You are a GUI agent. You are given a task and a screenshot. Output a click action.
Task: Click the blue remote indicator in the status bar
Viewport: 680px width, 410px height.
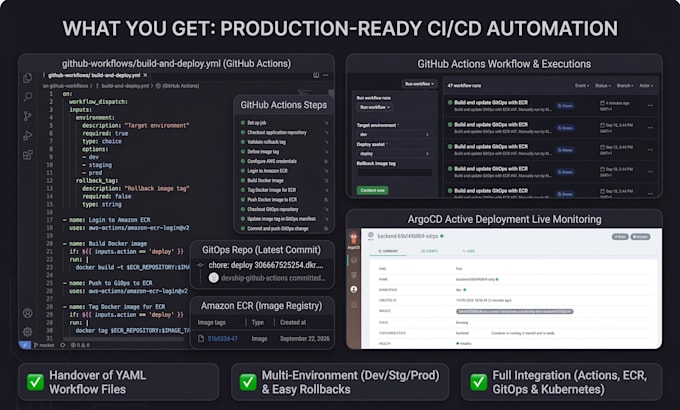pyautogui.click(x=25, y=345)
